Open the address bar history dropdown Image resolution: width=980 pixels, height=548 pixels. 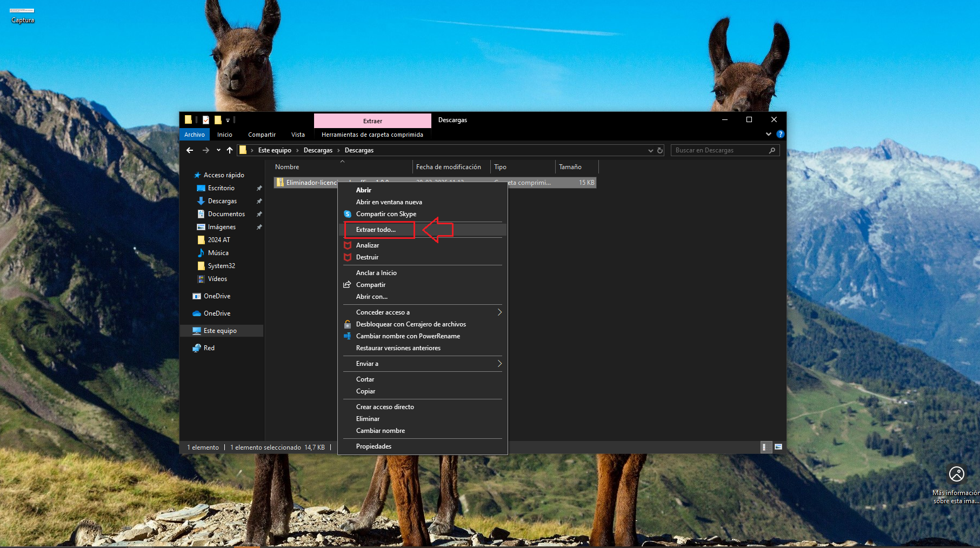(650, 150)
